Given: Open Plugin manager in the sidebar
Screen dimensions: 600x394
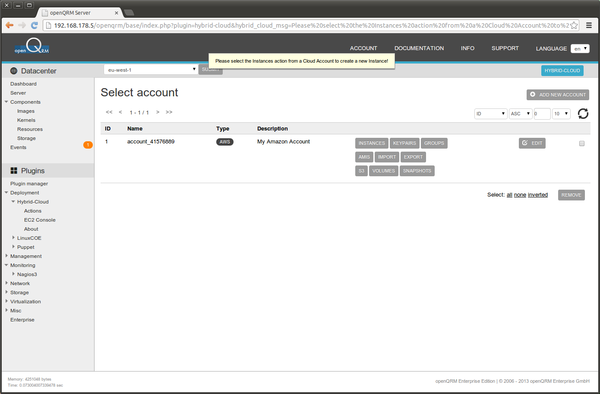Looking at the screenshot, I should [x=29, y=184].
